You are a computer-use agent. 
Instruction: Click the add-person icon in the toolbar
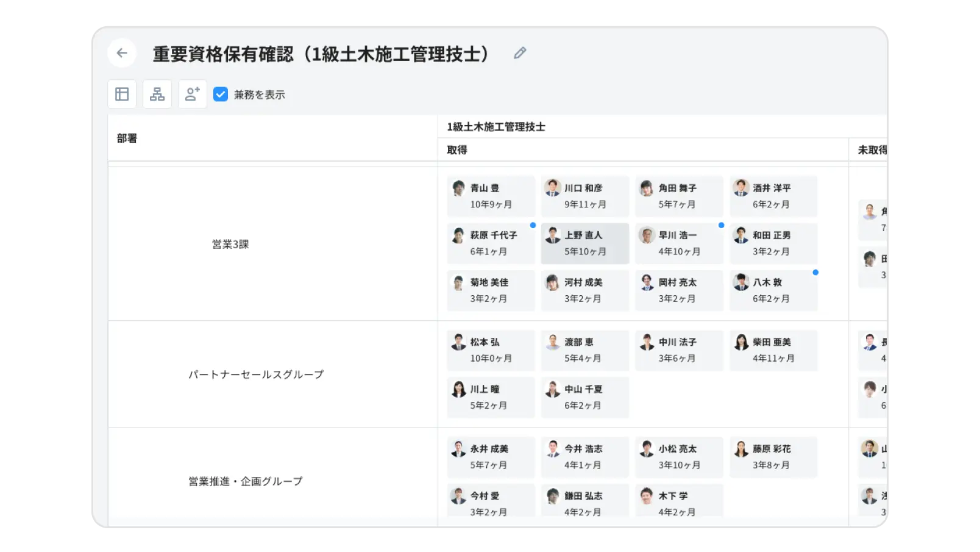click(x=192, y=94)
